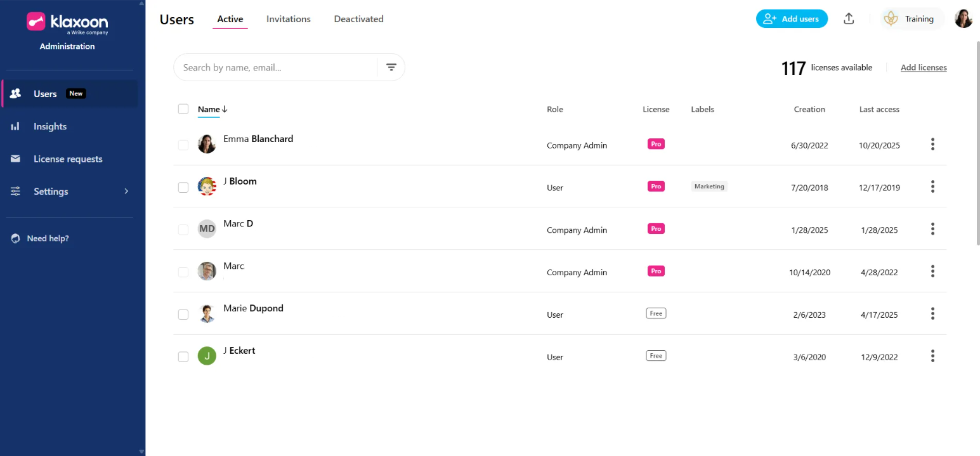Switch to the Deactivated tab
The width and height of the screenshot is (980, 456).
358,19
